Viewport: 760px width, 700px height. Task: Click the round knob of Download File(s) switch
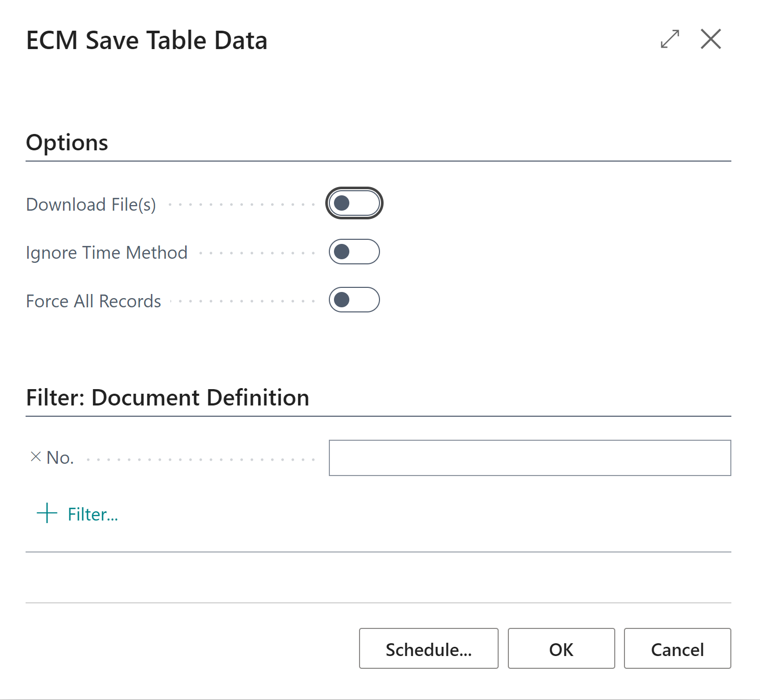(x=342, y=204)
